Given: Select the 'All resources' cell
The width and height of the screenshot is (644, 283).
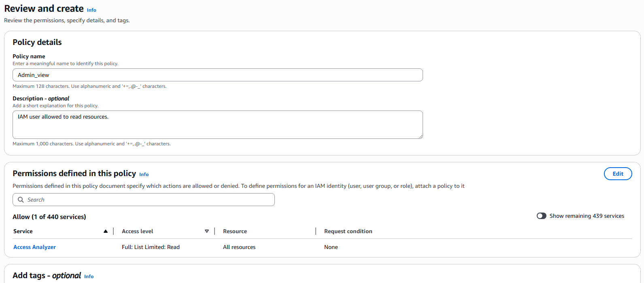Looking at the screenshot, I should click(239, 247).
